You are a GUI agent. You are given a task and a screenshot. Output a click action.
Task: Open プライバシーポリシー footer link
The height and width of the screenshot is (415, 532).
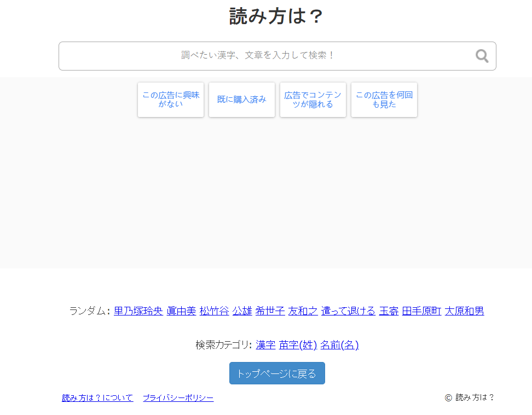tap(178, 398)
